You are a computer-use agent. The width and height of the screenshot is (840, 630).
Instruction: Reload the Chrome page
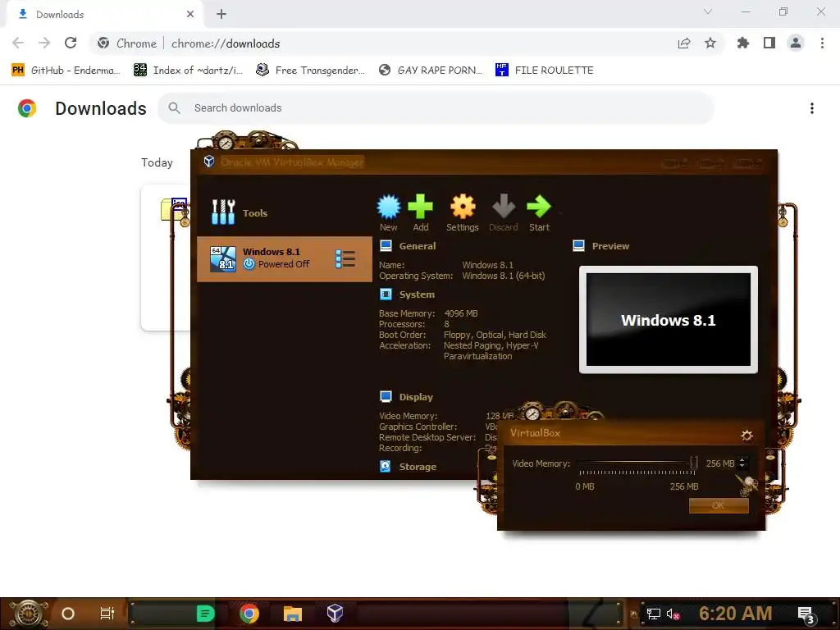[71, 43]
